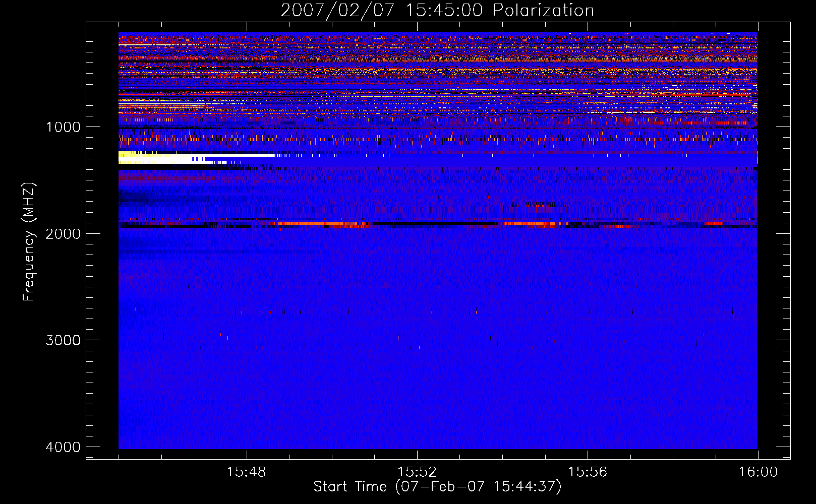Click the red-black horizontal band near 1900 MHz

click(438, 224)
